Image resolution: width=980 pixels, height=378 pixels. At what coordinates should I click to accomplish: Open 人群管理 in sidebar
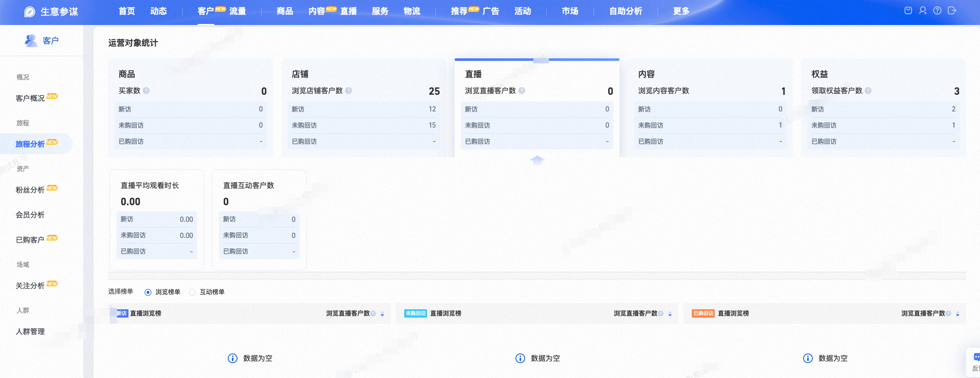[30, 331]
